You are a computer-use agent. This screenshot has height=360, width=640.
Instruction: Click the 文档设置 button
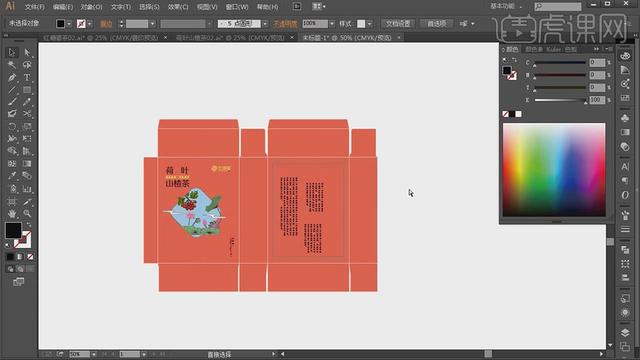398,24
